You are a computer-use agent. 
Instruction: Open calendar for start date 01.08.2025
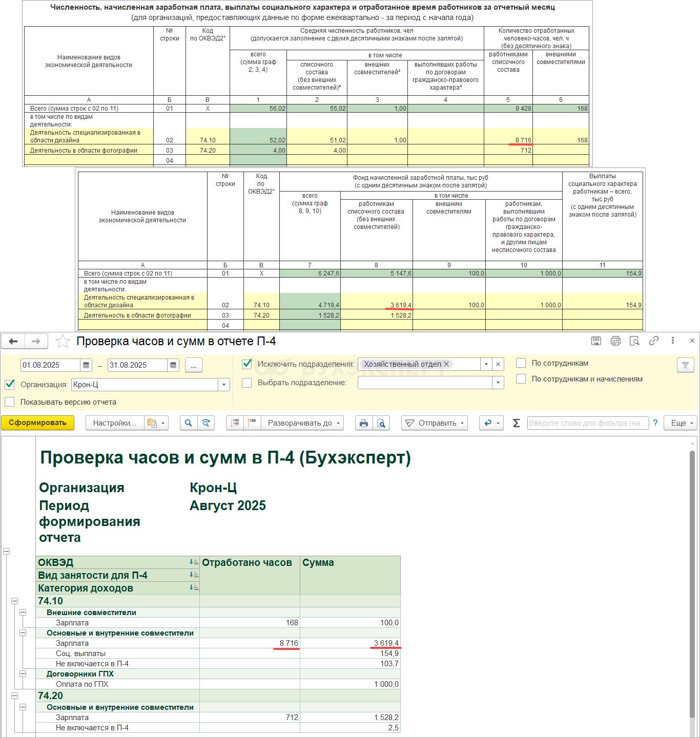coord(86,365)
